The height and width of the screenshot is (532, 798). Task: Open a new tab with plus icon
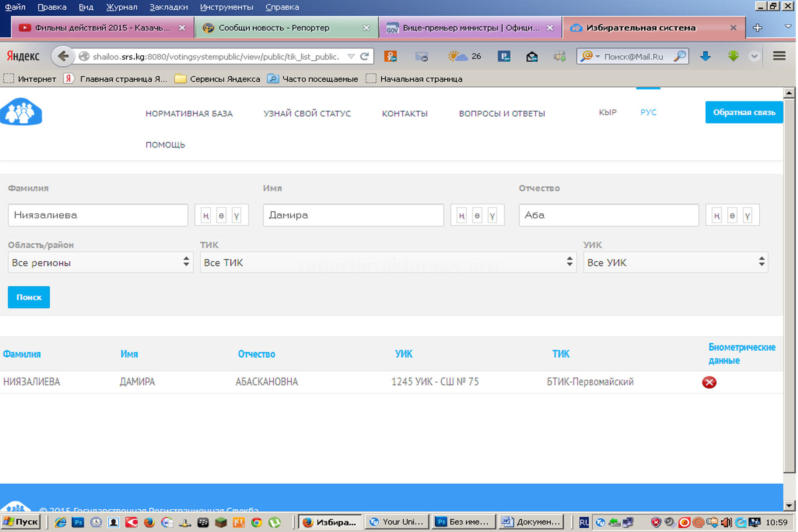(757, 27)
